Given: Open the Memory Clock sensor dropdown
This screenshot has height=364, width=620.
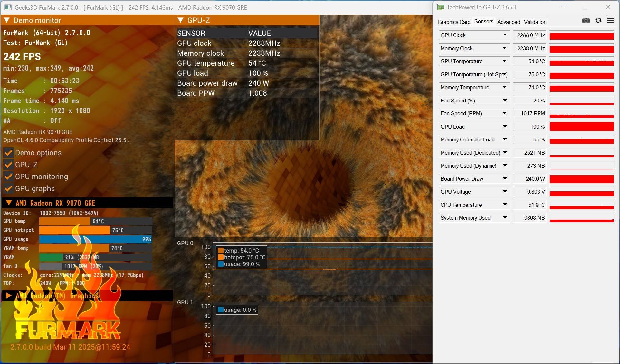Looking at the screenshot, I should pos(505,48).
